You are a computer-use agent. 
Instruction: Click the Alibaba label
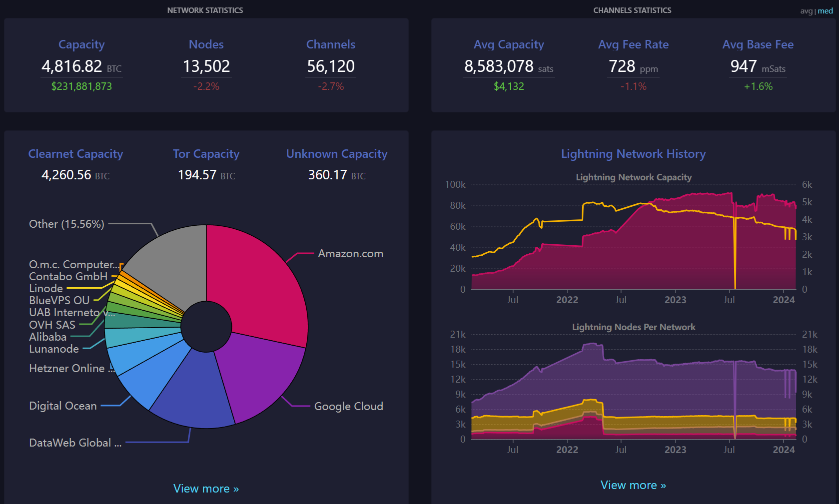(47, 337)
